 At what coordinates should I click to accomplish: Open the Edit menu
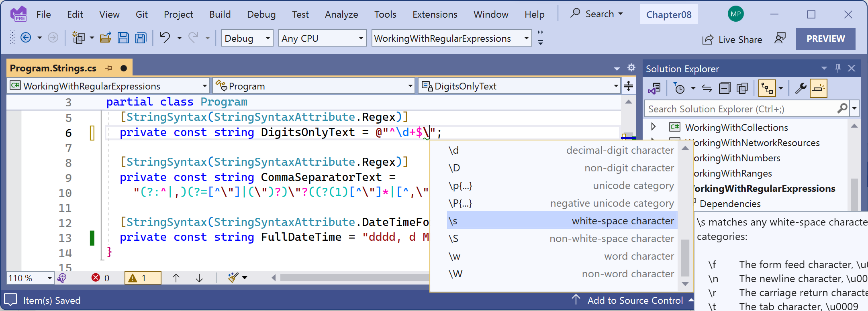point(75,14)
